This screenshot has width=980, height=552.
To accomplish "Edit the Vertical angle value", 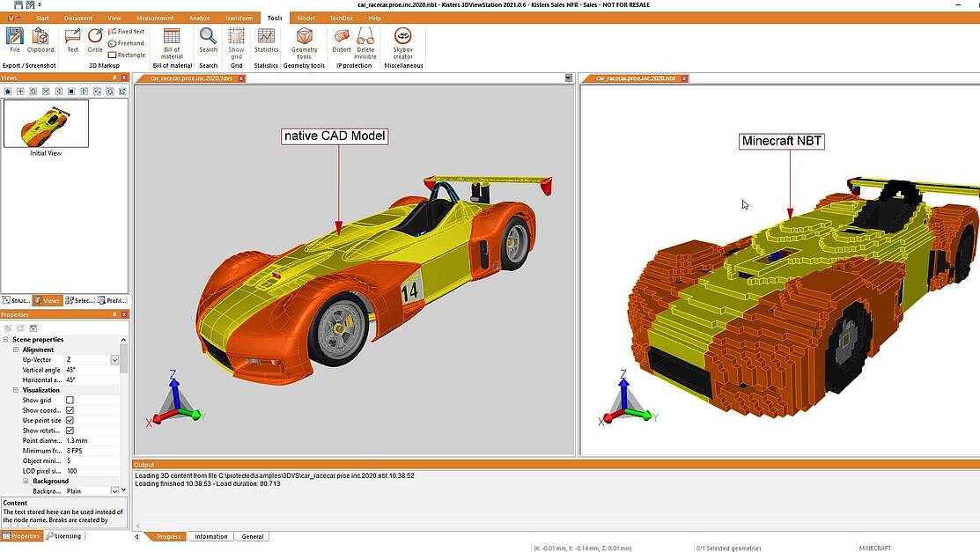I will pos(91,370).
